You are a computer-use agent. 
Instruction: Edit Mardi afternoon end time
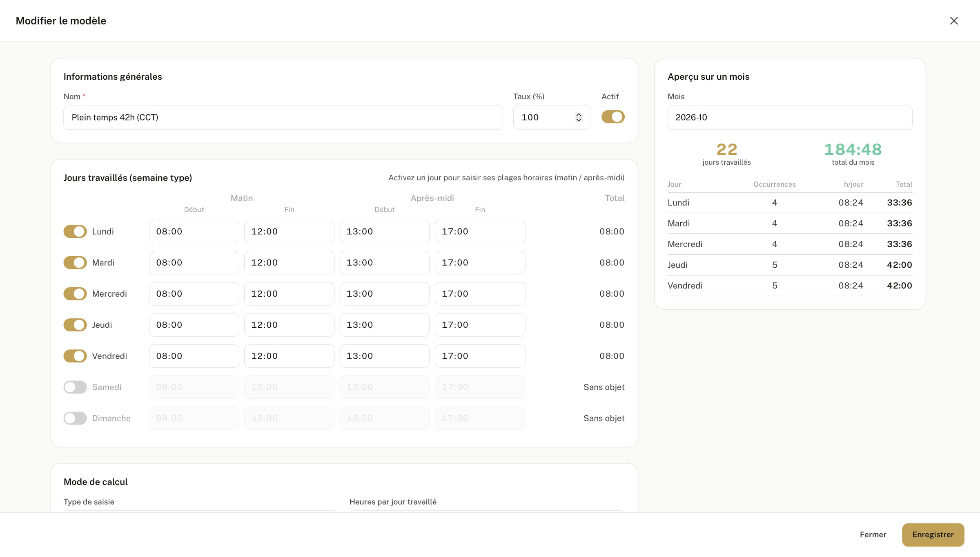480,262
